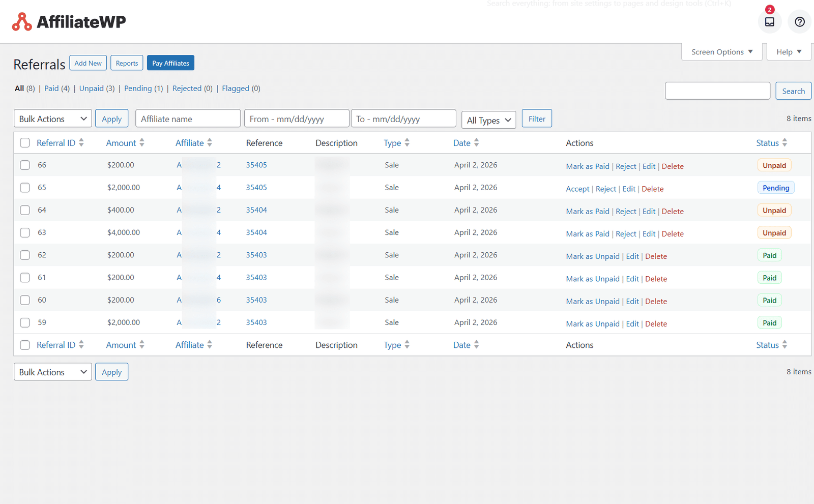
Task: Click the $4,000.00 amount cell
Action: [124, 232]
